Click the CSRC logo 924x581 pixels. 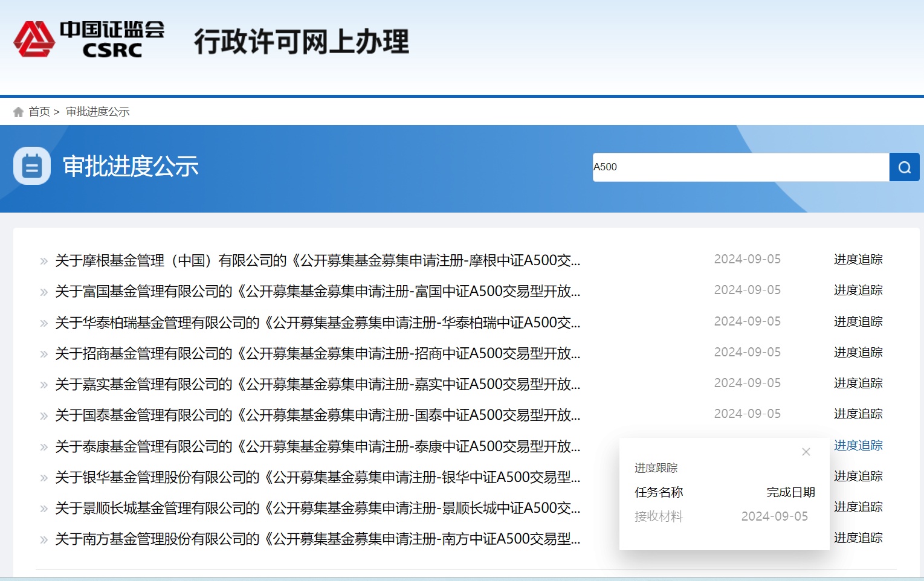89,40
